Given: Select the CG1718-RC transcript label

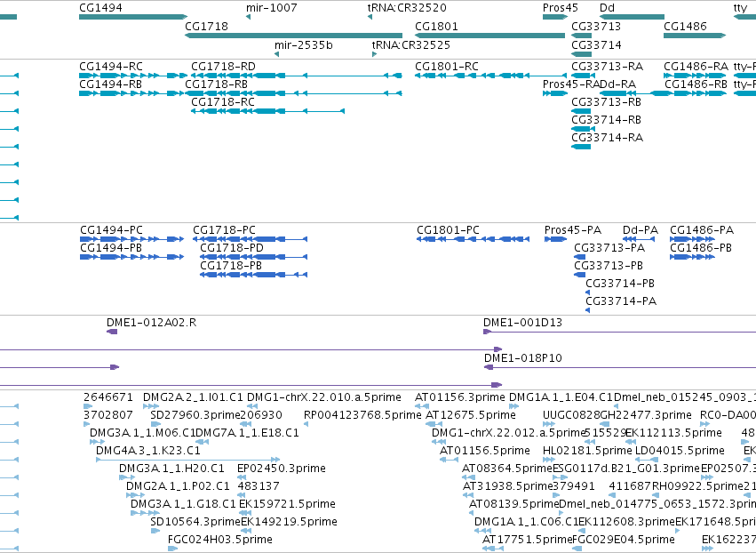Looking at the screenshot, I should click(x=223, y=102).
